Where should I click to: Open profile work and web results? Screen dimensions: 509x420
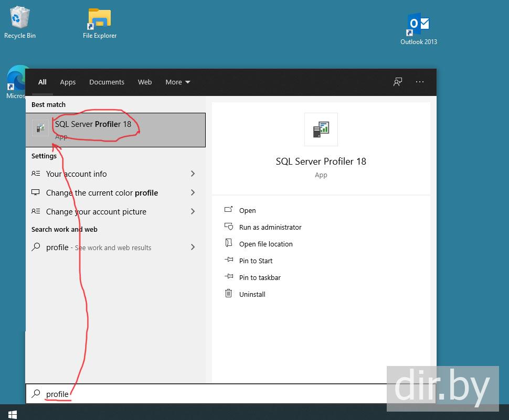coord(115,247)
